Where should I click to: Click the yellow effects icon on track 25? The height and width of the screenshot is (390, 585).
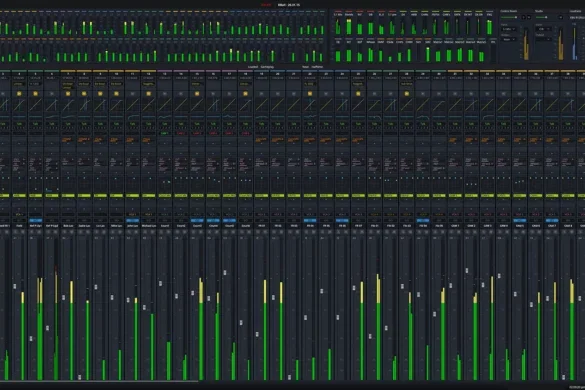(x=358, y=94)
